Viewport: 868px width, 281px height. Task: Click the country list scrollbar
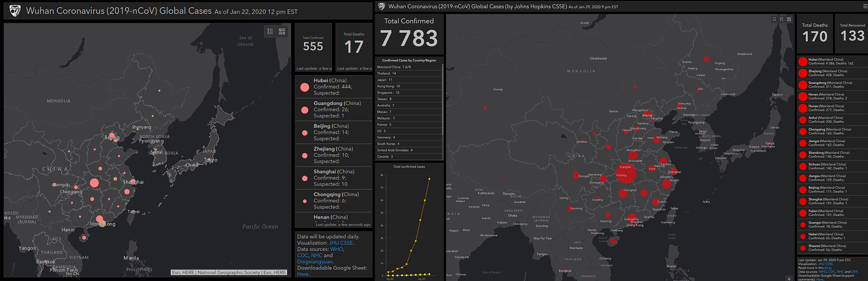tap(443, 99)
